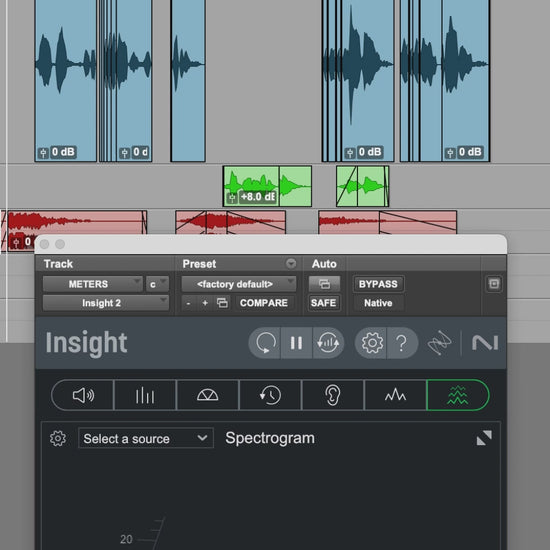Screen dimensions: 550x550
Task: Click the 20 axis label in spectrogram
Action: tap(126, 539)
